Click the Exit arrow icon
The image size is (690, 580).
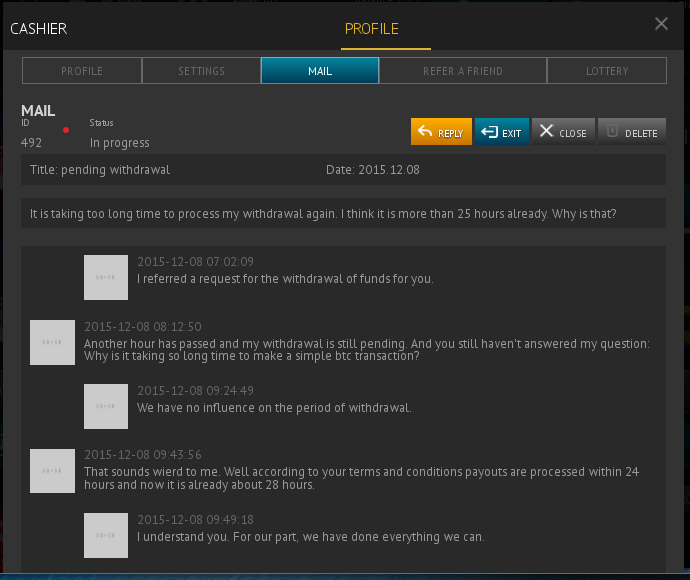tap(489, 132)
